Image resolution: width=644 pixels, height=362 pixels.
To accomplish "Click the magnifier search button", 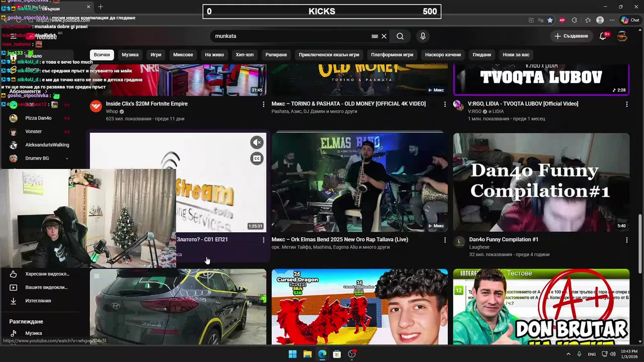I will click(400, 36).
